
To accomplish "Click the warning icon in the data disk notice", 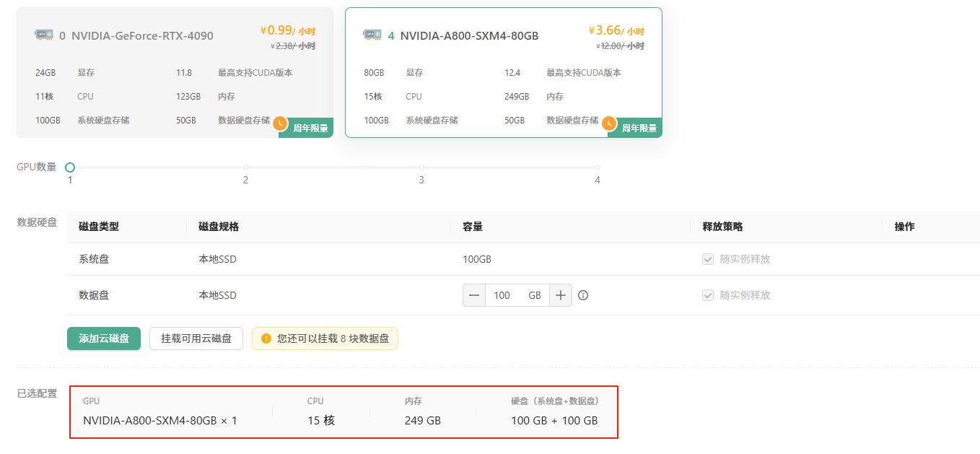I will point(266,339).
